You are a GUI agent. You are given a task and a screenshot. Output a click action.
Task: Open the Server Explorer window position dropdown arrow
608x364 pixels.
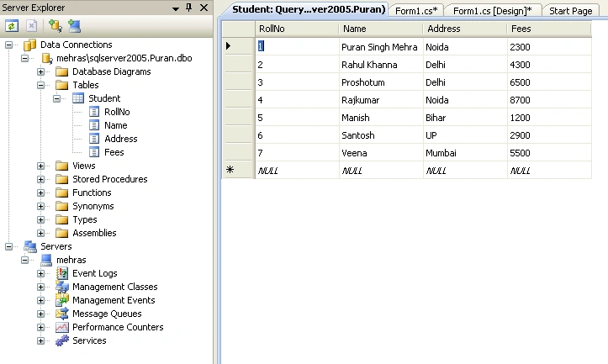point(176,8)
